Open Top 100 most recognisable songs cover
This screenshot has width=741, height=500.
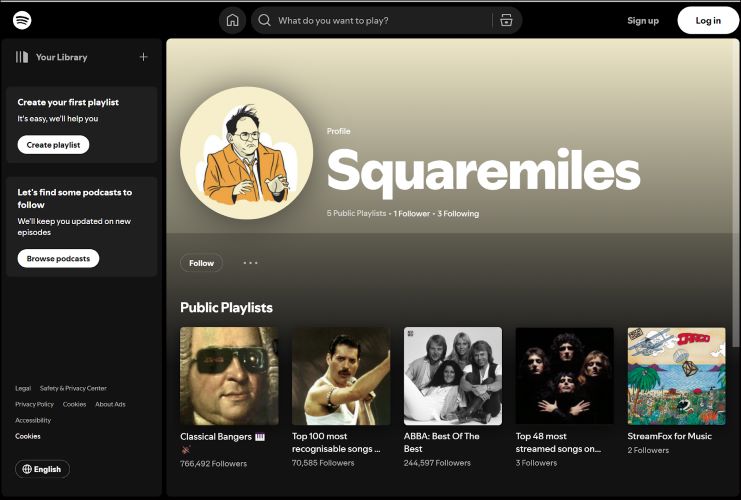click(x=341, y=376)
